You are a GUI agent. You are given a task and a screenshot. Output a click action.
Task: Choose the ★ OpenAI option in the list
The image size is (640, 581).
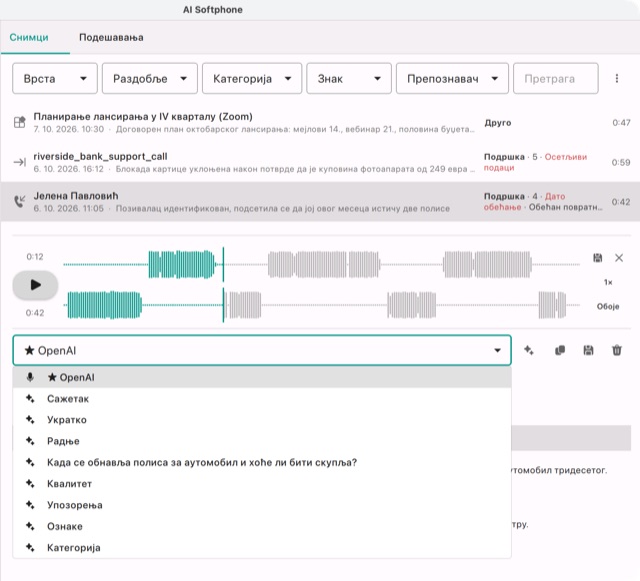pos(262,377)
